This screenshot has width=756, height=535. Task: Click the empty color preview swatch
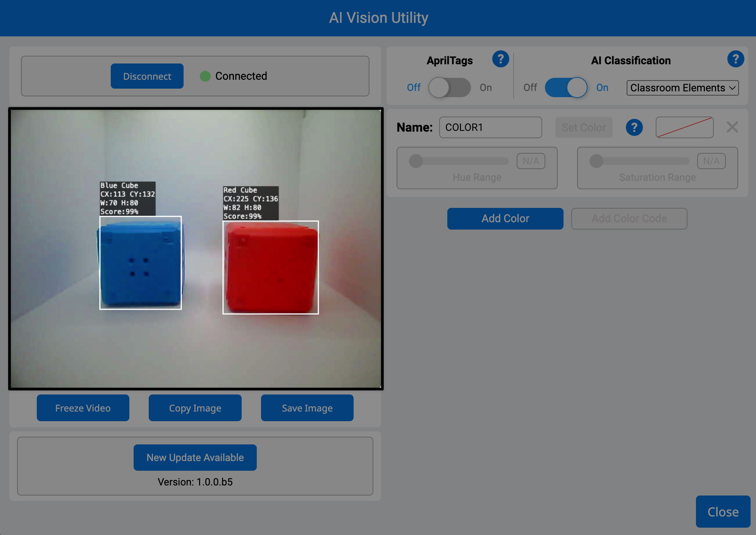tap(684, 127)
